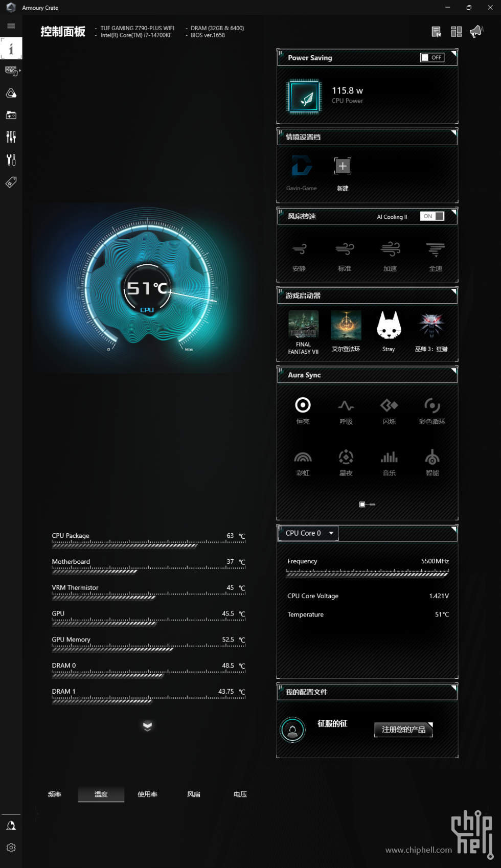Toggle the Power Saving switch
Image resolution: width=501 pixels, height=868 pixels.
[x=432, y=58]
